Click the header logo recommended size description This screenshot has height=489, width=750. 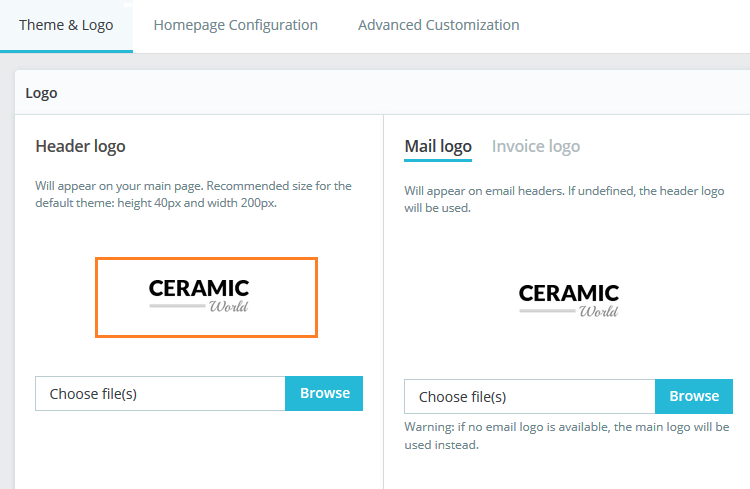pyautogui.click(x=193, y=194)
